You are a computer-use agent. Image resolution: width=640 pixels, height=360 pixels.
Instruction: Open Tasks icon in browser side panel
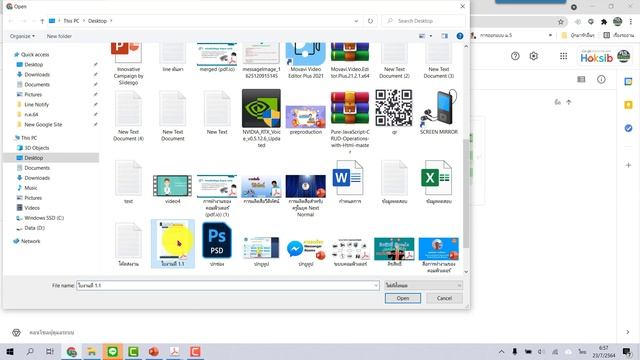(x=628, y=128)
